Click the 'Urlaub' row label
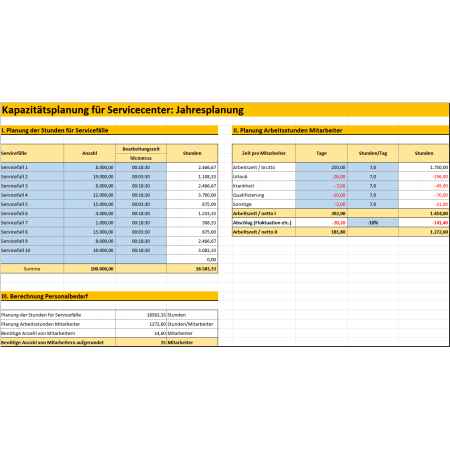This screenshot has height=450, width=450. coord(264,177)
